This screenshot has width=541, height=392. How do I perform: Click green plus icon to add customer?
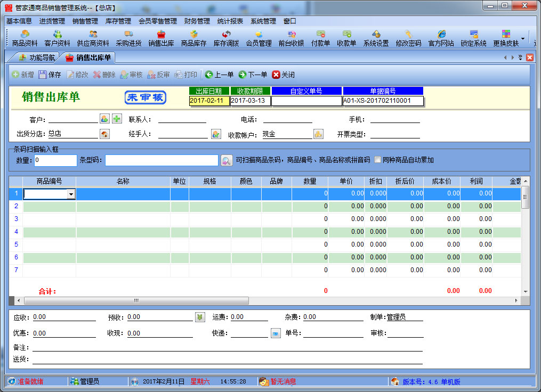click(117, 119)
